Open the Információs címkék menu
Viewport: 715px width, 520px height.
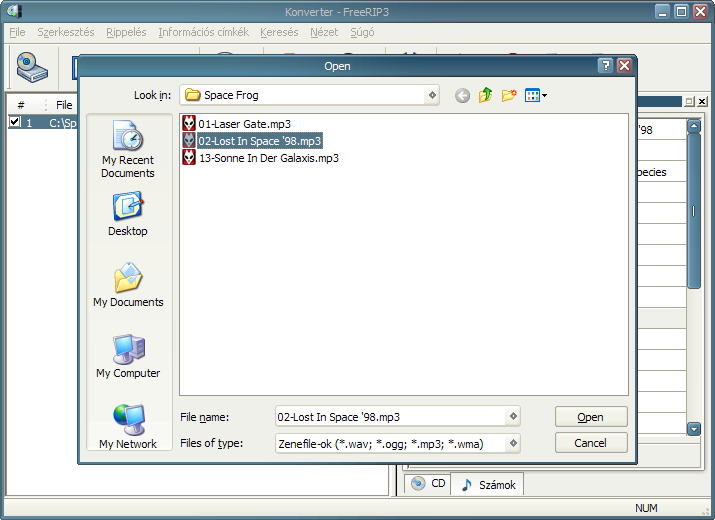coord(203,32)
